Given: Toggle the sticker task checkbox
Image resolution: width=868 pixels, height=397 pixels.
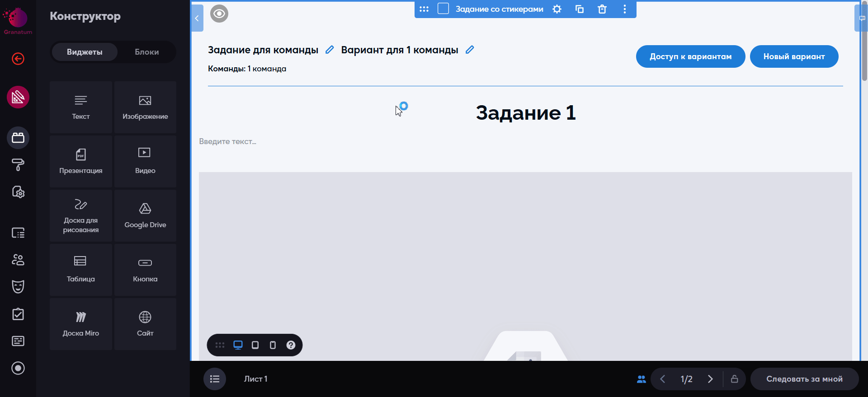Looking at the screenshot, I should pos(443,9).
